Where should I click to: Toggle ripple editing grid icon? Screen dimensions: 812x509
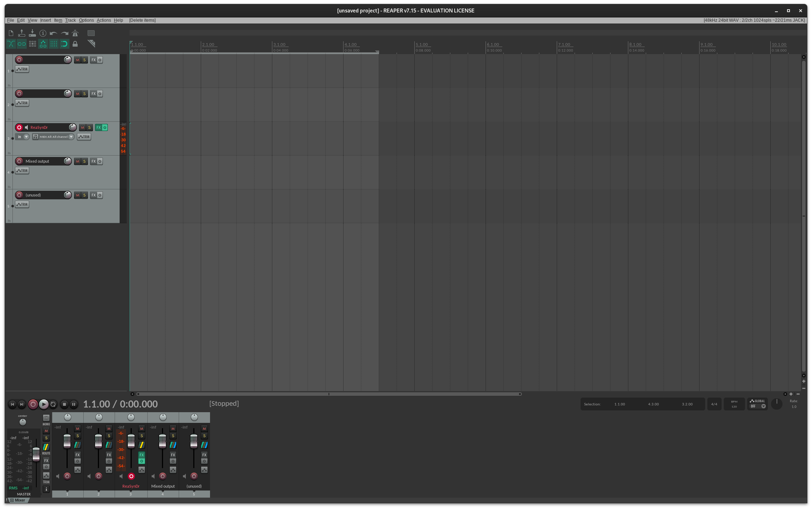(32, 44)
